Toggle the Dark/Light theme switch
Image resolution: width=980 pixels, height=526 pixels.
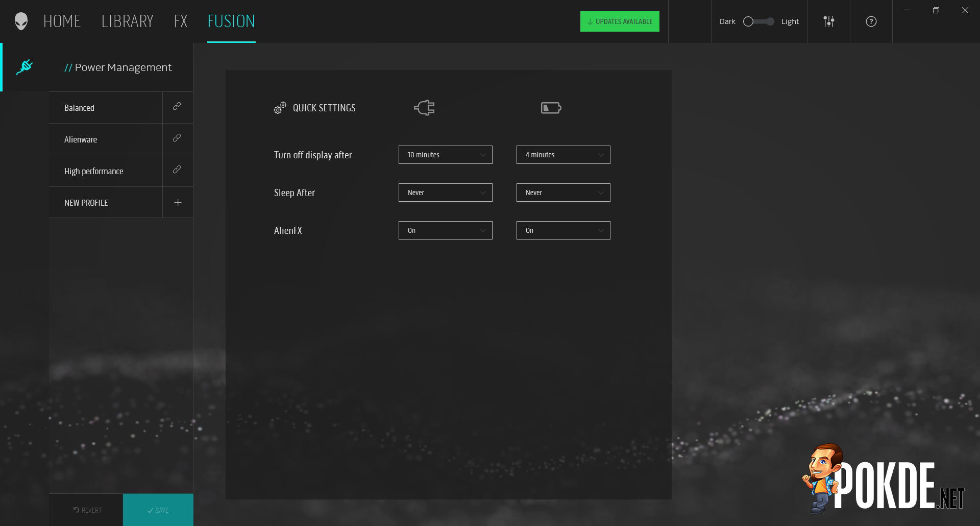(758, 21)
